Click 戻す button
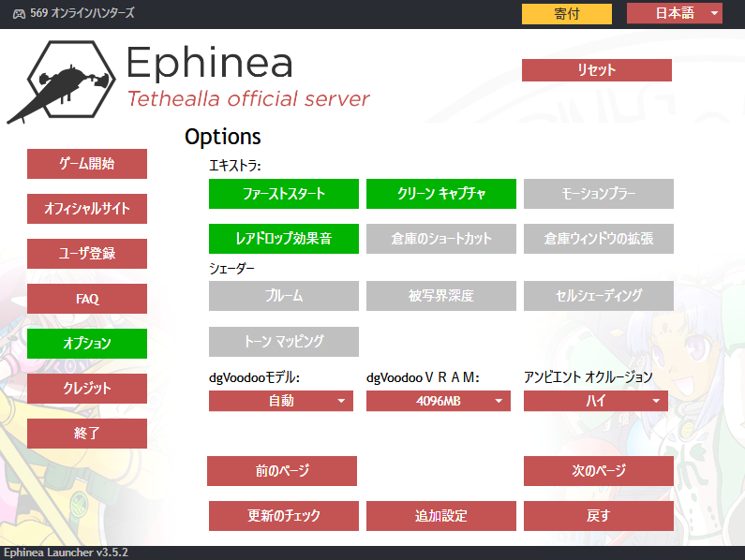This screenshot has height=560, width=745. pos(599,516)
